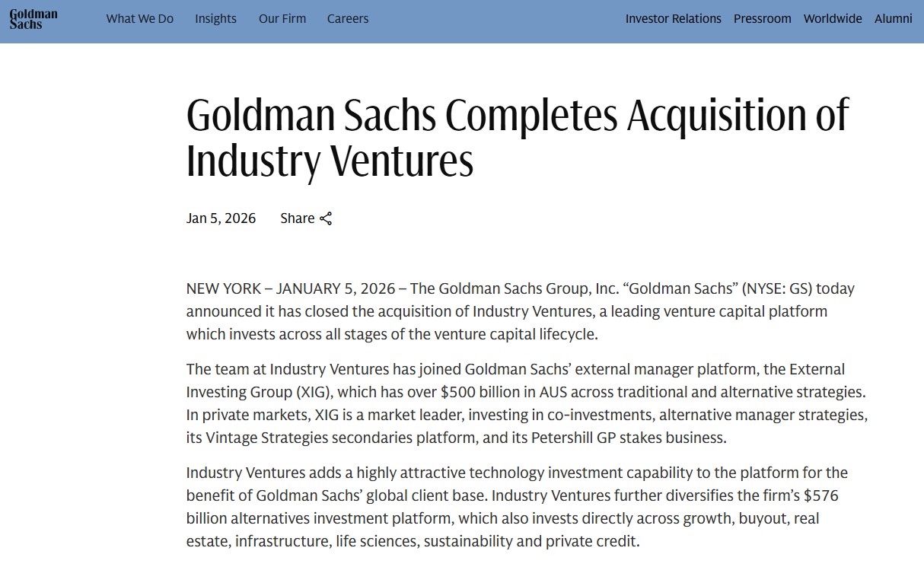This screenshot has width=924, height=567.
Task: Select Our Firm in navigation bar
Action: [282, 19]
